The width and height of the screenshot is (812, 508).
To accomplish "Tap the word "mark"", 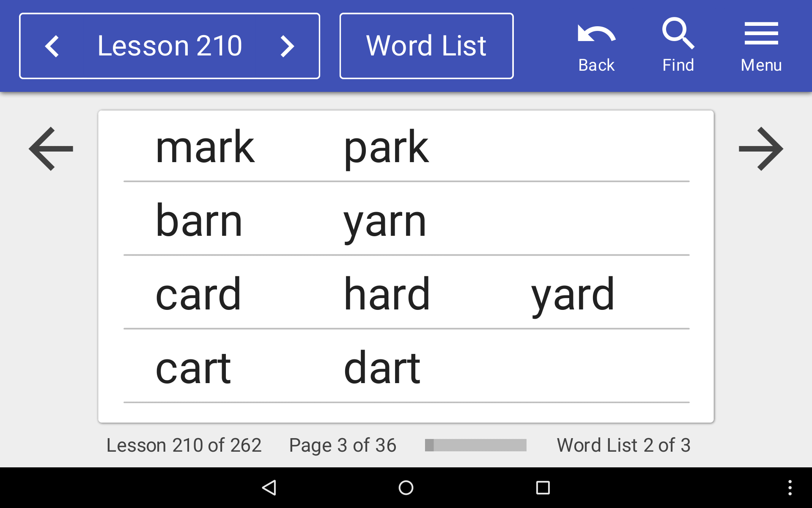I will pyautogui.click(x=205, y=147).
